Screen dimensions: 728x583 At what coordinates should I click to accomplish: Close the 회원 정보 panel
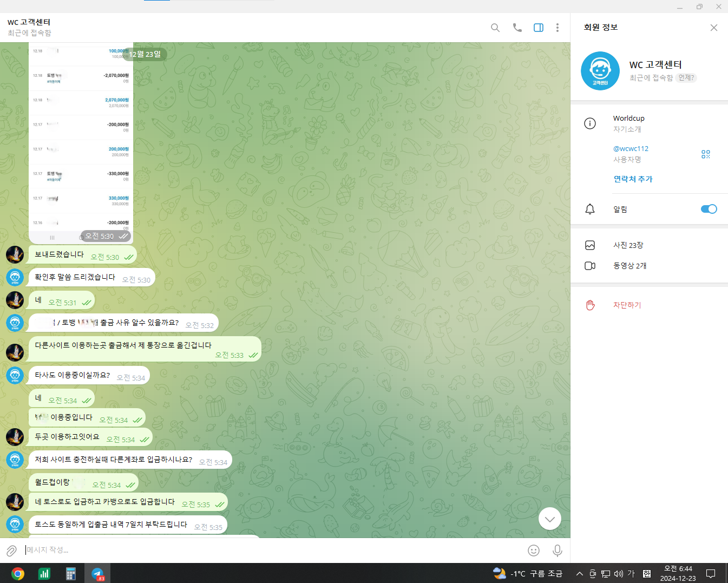(713, 28)
